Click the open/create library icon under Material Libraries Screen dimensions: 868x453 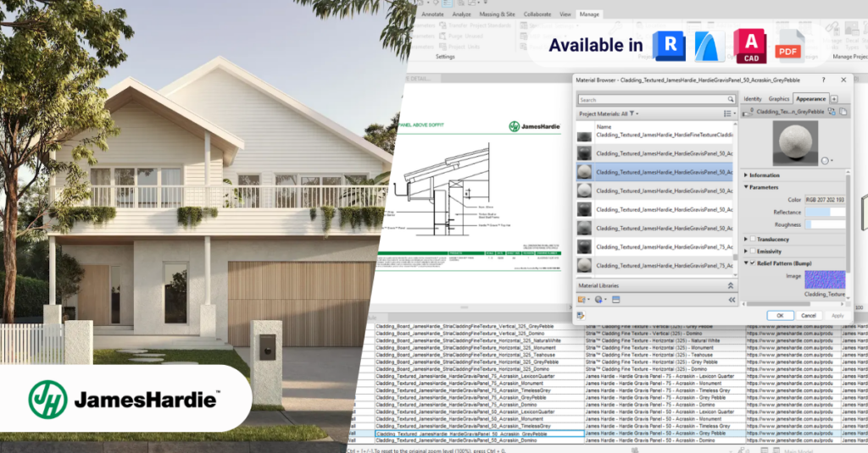(x=581, y=299)
